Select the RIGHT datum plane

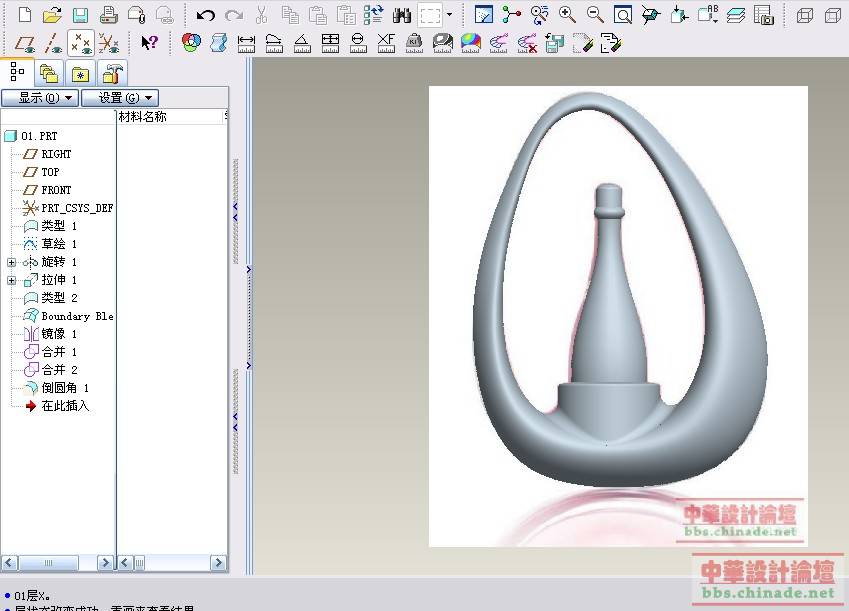tap(47, 154)
